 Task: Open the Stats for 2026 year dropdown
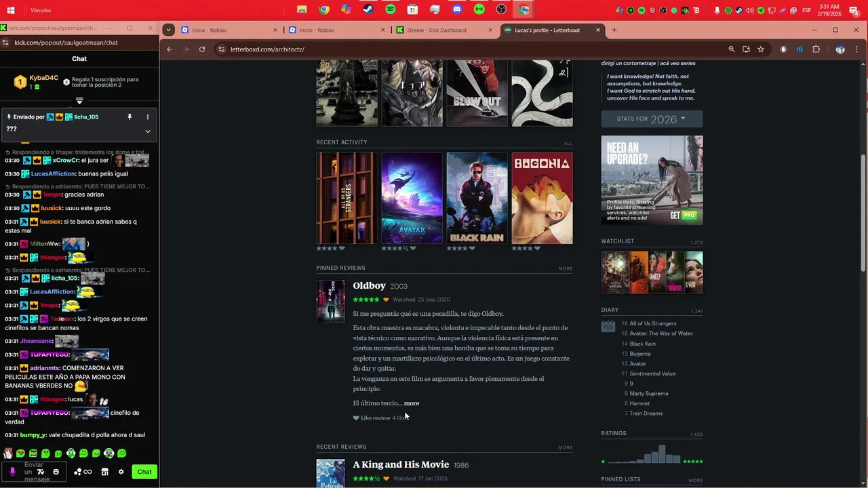click(652, 119)
